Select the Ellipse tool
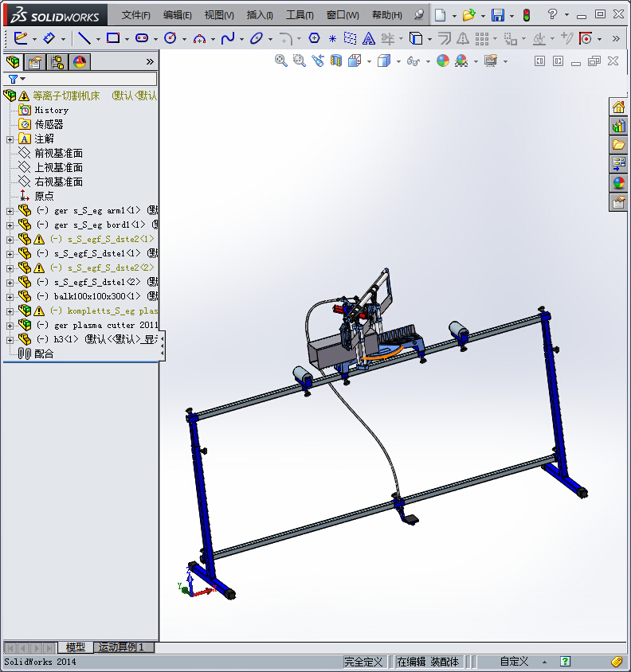Screen dimensions: 631x672 pos(256,38)
